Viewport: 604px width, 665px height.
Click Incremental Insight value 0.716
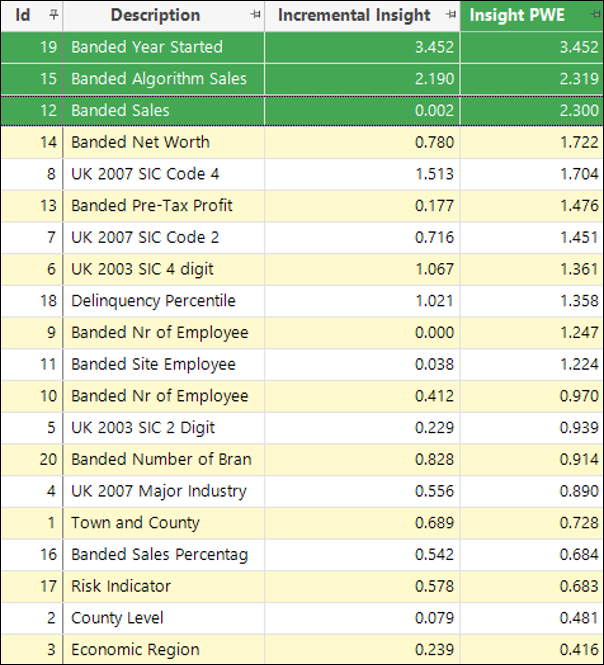(x=434, y=237)
